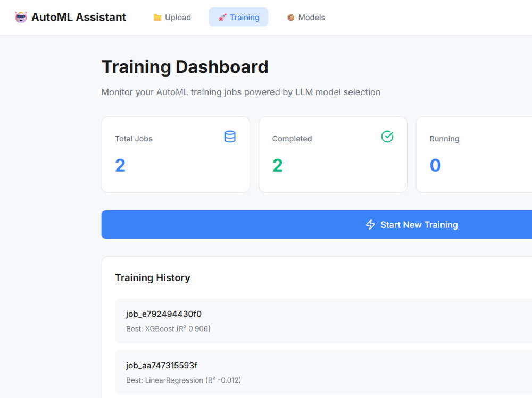
Task: Click the folder icon beside Upload
Action: (x=157, y=18)
